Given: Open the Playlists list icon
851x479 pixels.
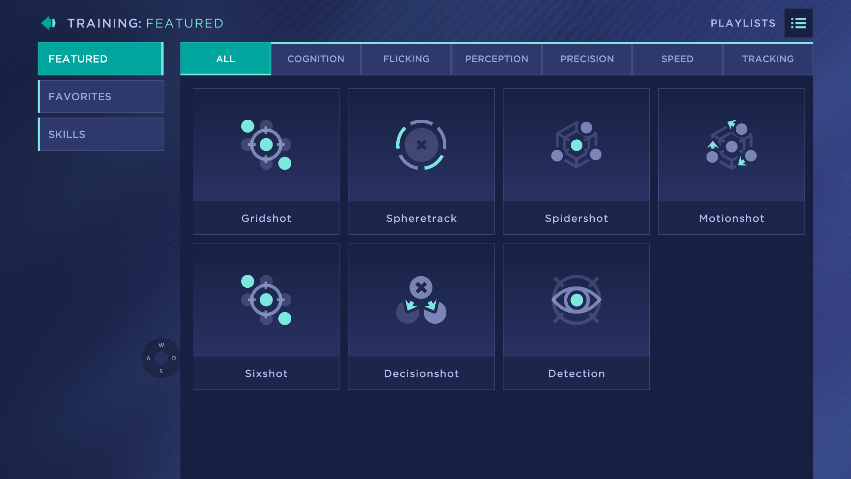Looking at the screenshot, I should (x=798, y=23).
